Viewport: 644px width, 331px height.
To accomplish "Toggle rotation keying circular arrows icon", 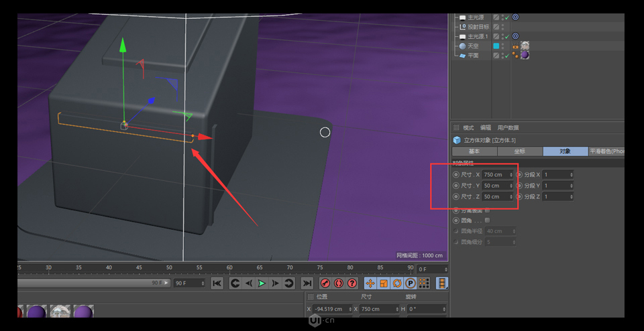I will [396, 283].
